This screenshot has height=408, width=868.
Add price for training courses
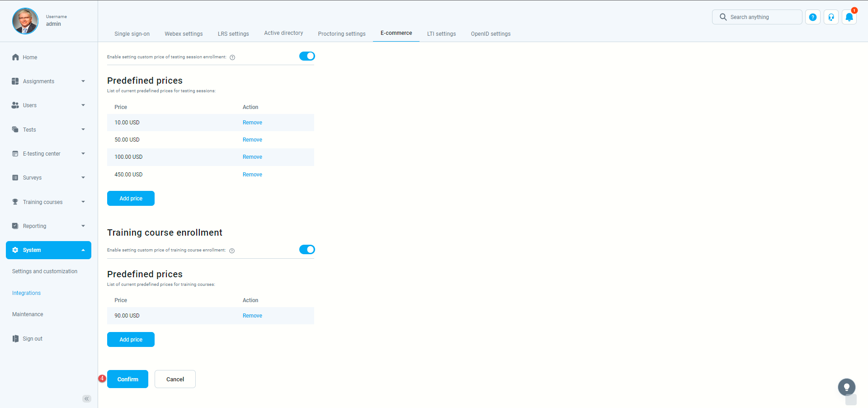[131, 340]
